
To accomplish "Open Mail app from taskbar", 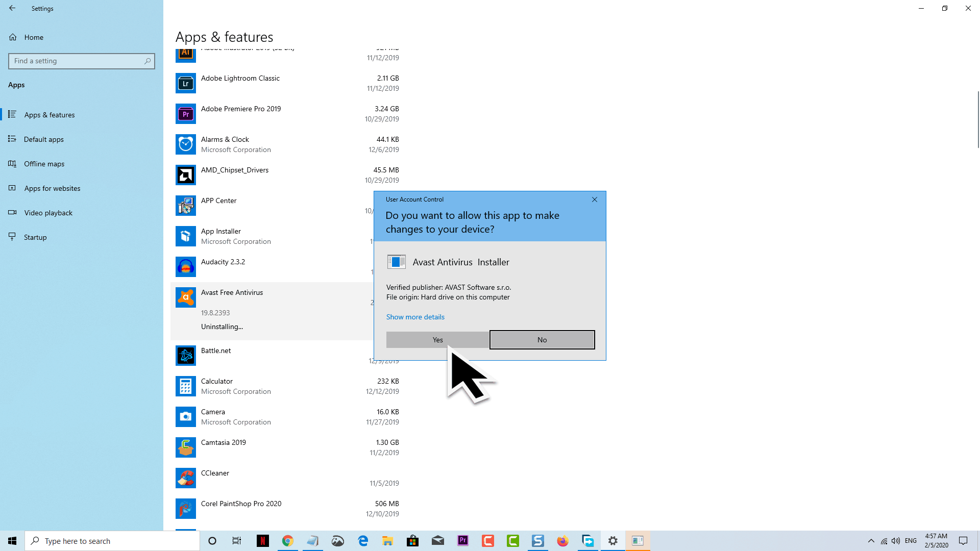I will 438,541.
